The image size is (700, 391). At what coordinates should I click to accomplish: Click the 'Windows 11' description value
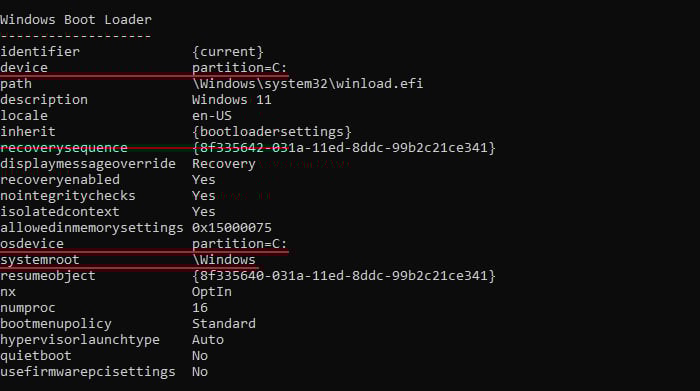coord(232,100)
